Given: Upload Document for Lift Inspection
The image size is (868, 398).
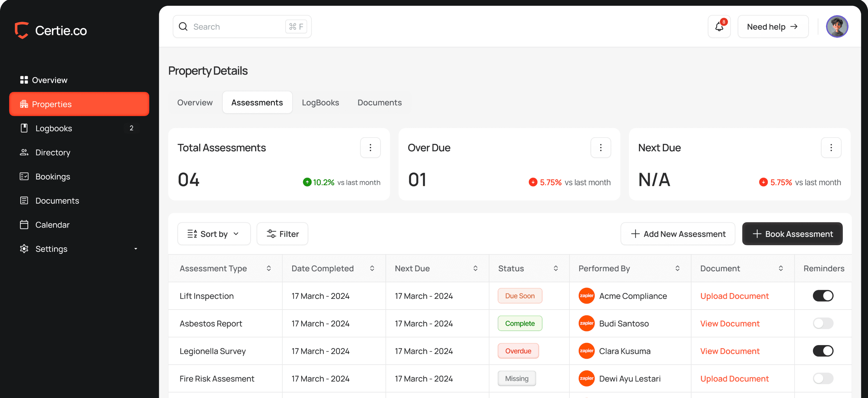Looking at the screenshot, I should [x=734, y=296].
